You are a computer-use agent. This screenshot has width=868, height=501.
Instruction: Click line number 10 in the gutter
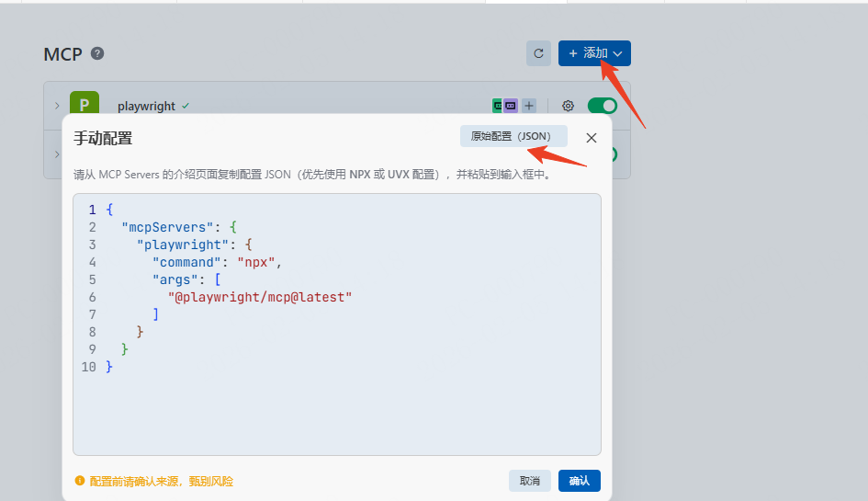88,367
